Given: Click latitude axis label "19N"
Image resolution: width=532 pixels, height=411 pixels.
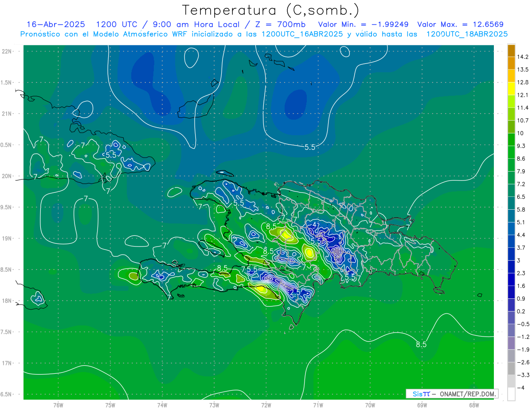Looking at the screenshot, I should (8, 239).
